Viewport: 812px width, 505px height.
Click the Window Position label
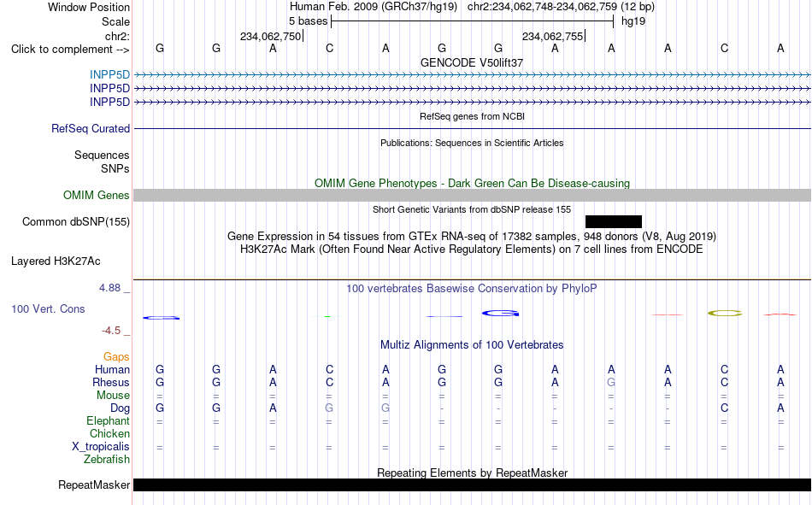click(89, 7)
